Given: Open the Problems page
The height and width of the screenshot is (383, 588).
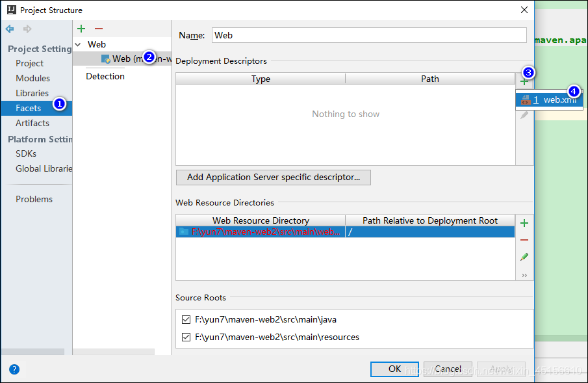Looking at the screenshot, I should click(34, 199).
